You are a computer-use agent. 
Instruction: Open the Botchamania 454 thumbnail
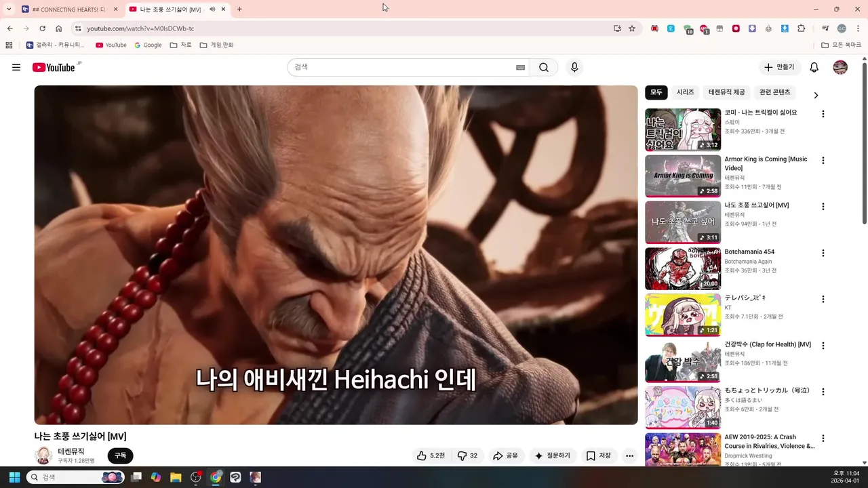683,268
